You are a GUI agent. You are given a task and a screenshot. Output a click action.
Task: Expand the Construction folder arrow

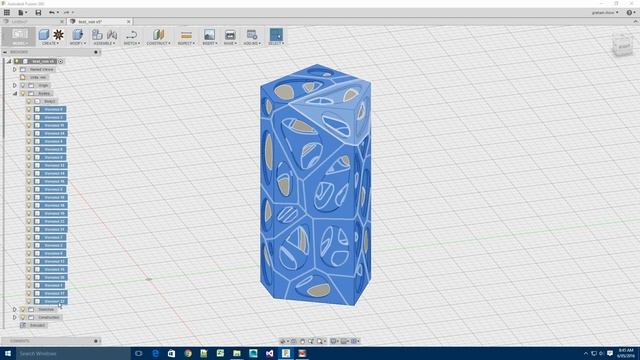[x=15, y=317]
